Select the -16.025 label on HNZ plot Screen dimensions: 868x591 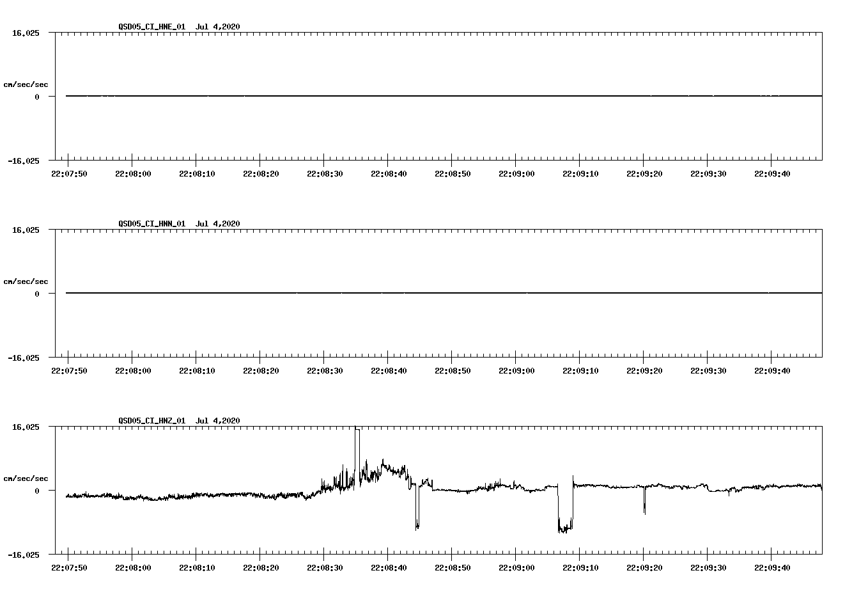pos(24,555)
